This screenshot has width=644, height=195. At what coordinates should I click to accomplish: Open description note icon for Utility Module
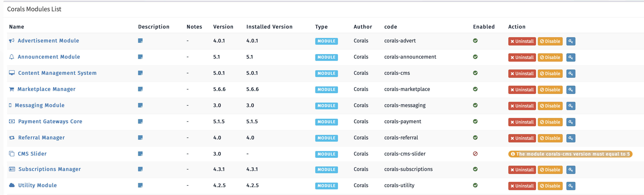coord(140,185)
